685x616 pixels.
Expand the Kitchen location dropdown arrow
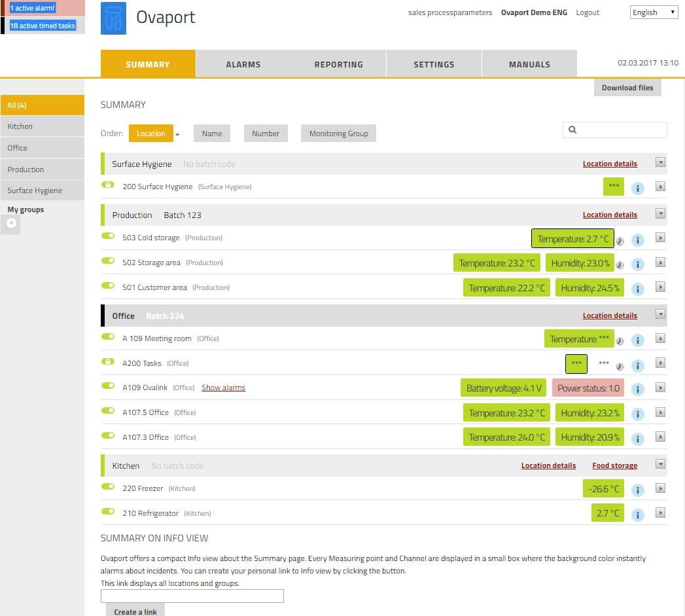pos(660,463)
